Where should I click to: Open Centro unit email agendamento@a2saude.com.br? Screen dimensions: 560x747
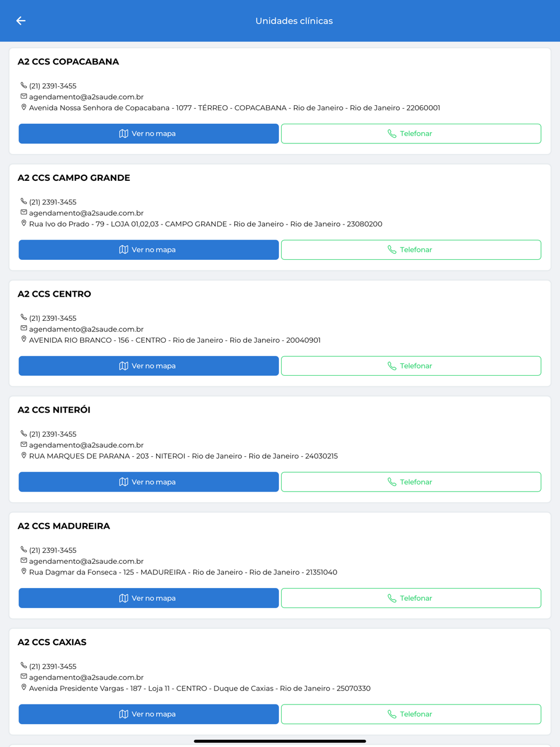tap(86, 329)
